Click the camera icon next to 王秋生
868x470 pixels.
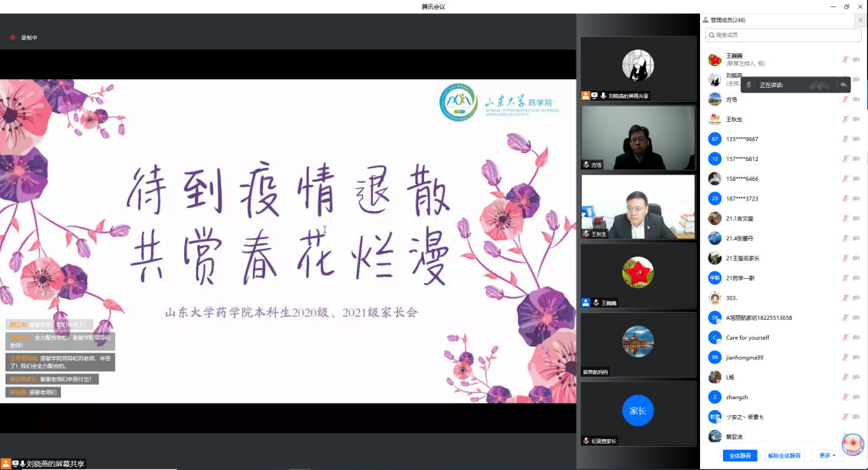click(x=856, y=119)
